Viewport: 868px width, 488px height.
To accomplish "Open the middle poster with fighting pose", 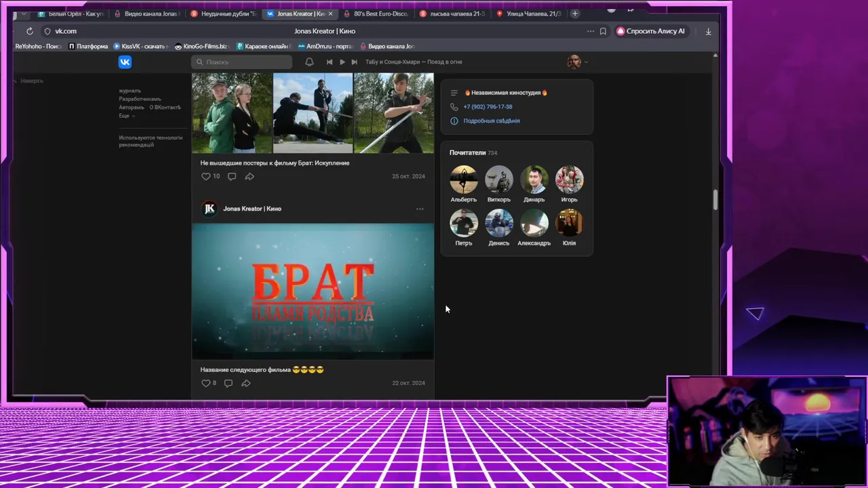I will (x=313, y=113).
